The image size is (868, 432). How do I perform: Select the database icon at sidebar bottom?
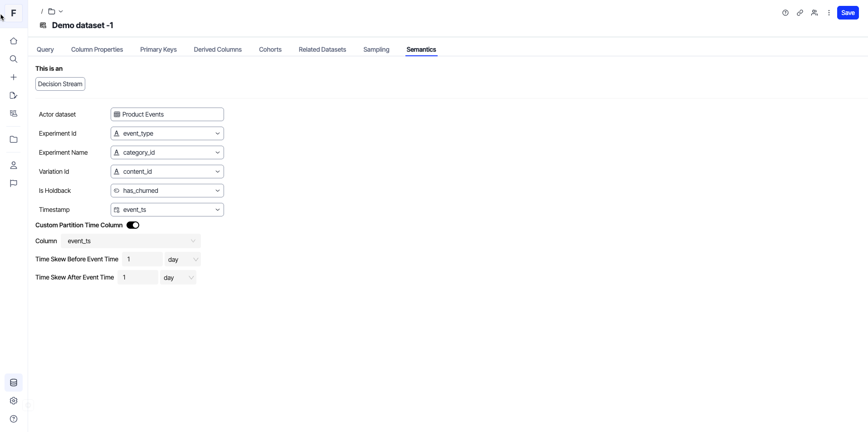[x=14, y=383]
